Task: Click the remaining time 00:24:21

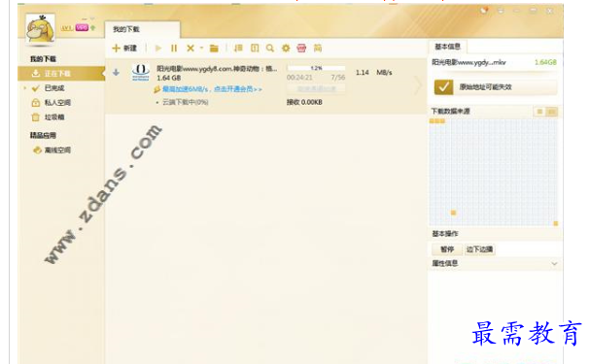Action: coord(299,78)
